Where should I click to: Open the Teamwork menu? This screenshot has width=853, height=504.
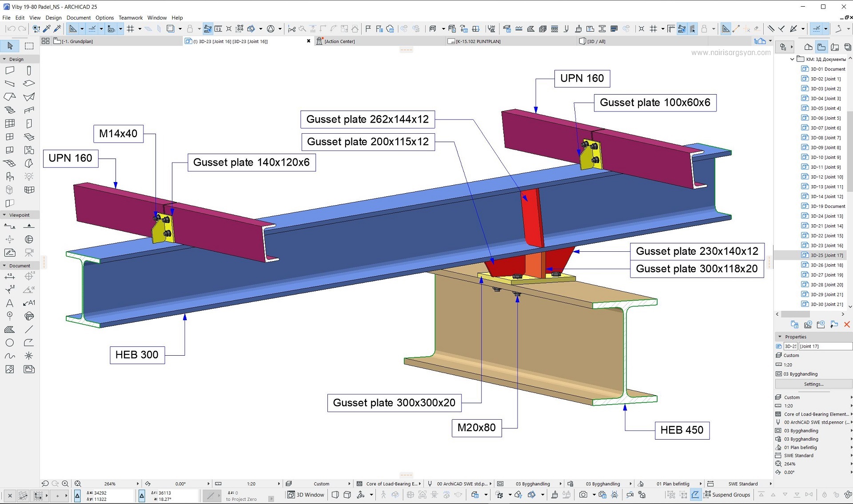[131, 18]
